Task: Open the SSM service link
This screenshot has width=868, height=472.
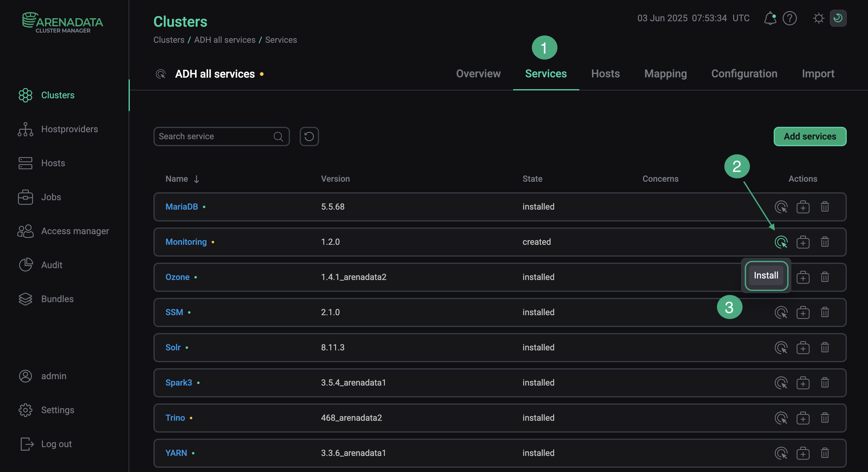Action: click(x=174, y=312)
